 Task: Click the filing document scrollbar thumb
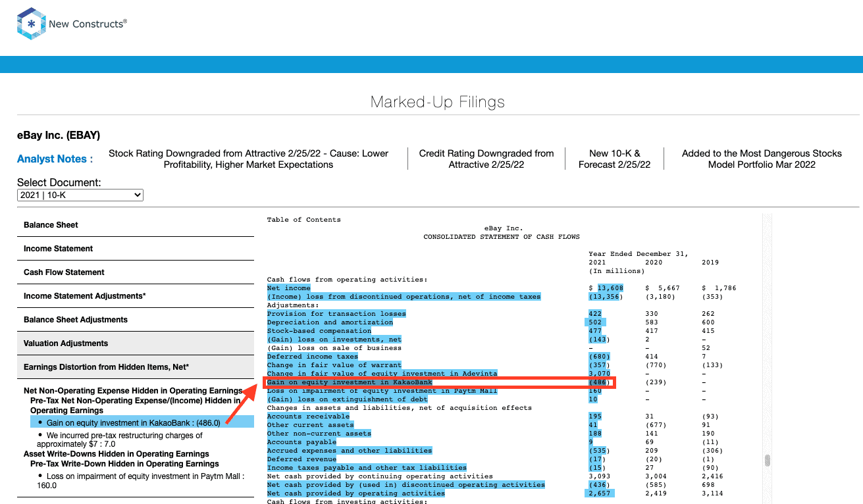coord(768,461)
